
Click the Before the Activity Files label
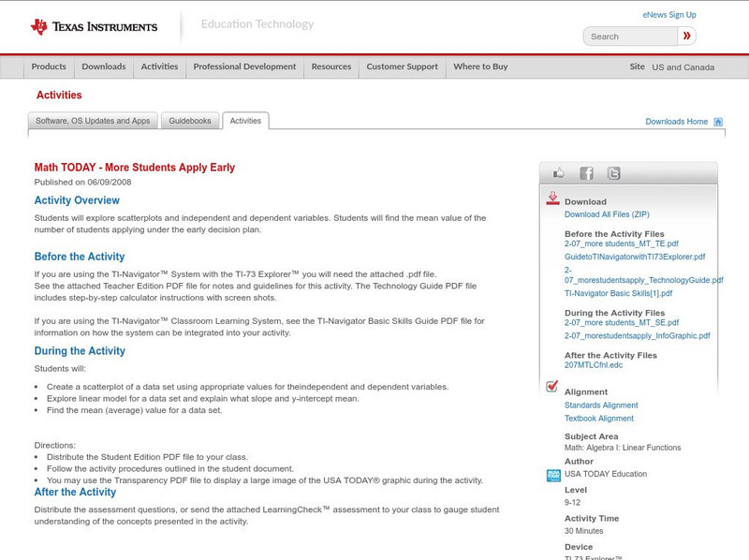[614, 234]
